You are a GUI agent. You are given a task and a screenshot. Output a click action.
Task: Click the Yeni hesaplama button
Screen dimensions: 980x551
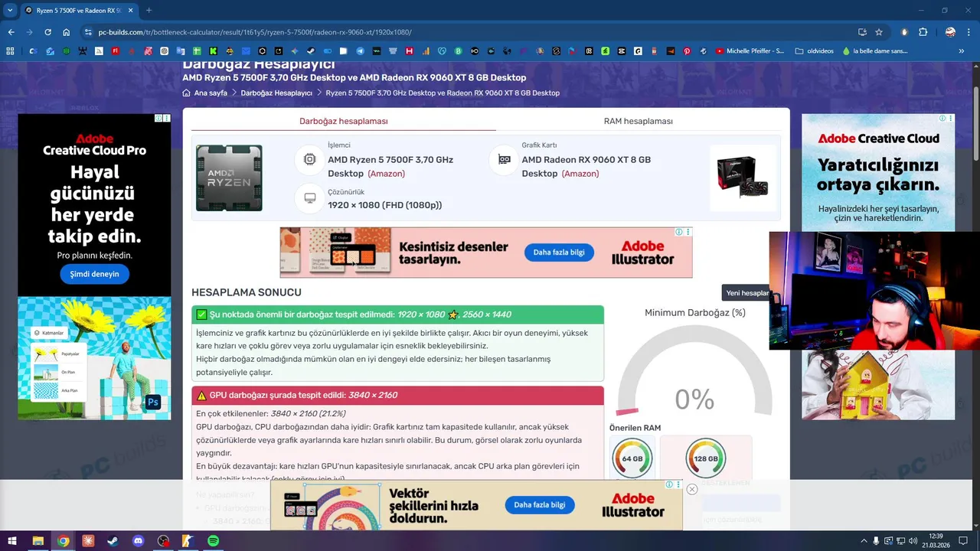746,293
